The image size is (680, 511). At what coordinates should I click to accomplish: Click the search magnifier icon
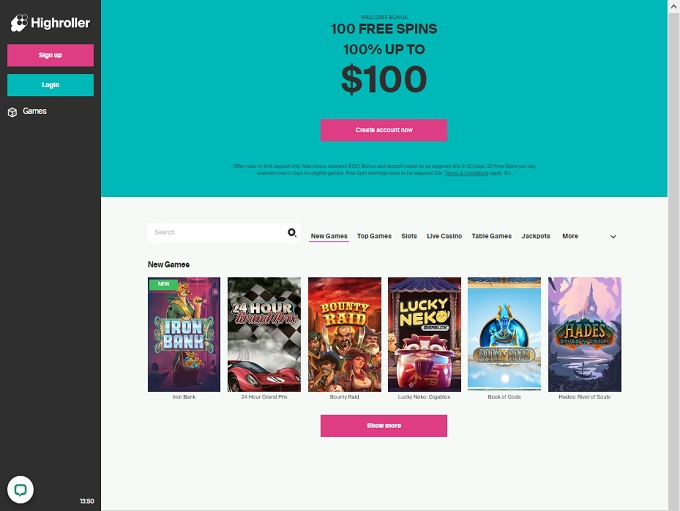click(292, 233)
